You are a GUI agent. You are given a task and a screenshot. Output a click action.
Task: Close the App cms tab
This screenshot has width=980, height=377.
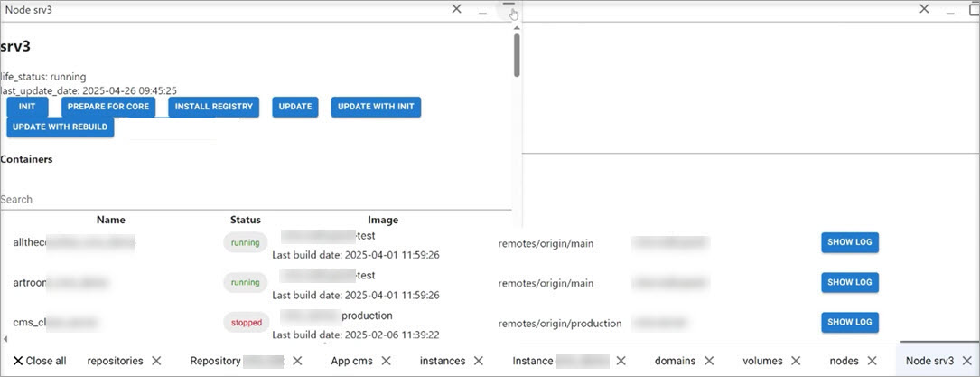tap(387, 361)
